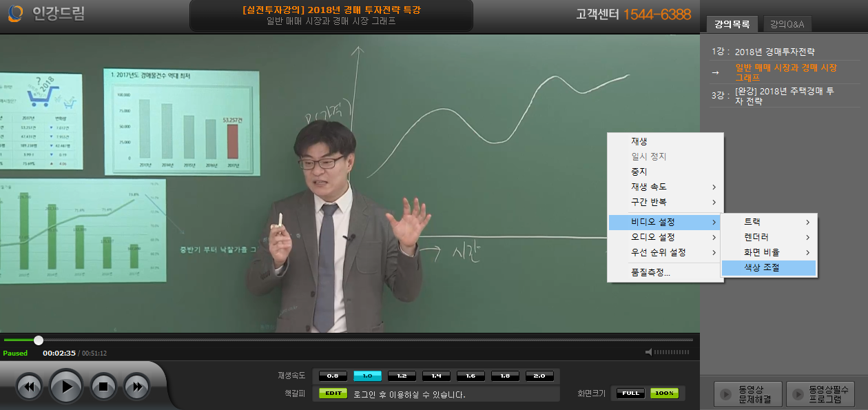This screenshot has height=410, width=868.
Task: Set playback speed to 1.6
Action: click(471, 376)
